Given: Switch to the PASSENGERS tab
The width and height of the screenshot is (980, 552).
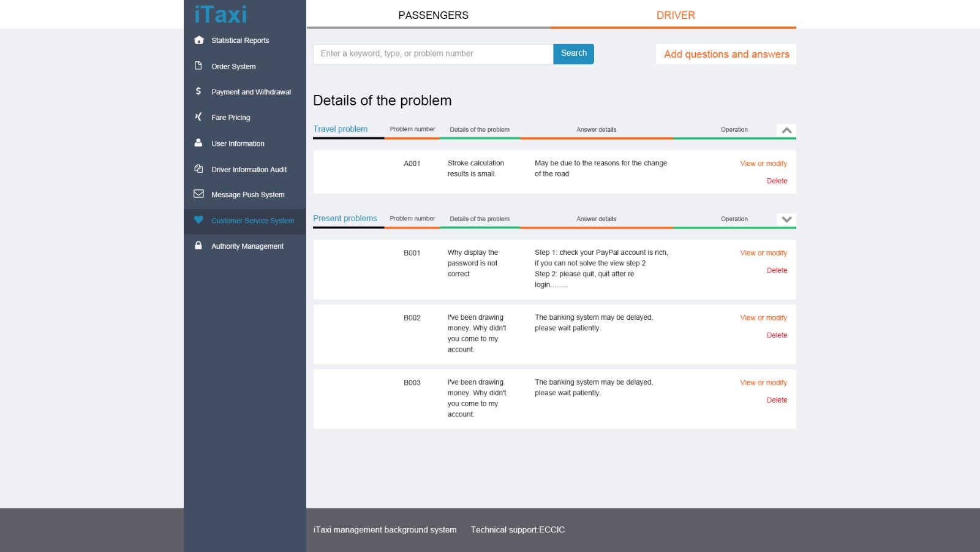Looking at the screenshot, I should pos(433,15).
